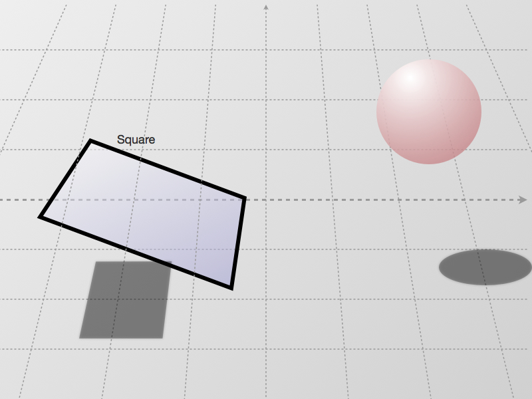Click the "Square" text label
This screenshot has height=399, width=532.
point(136,140)
